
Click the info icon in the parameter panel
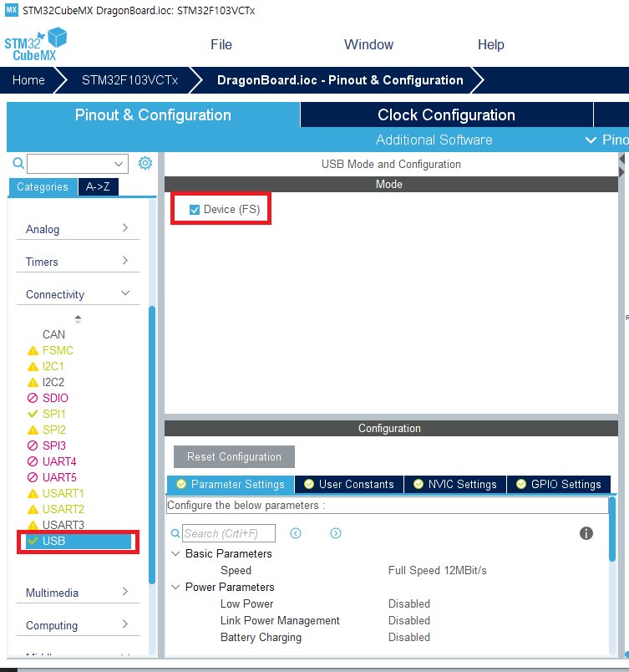coord(586,533)
